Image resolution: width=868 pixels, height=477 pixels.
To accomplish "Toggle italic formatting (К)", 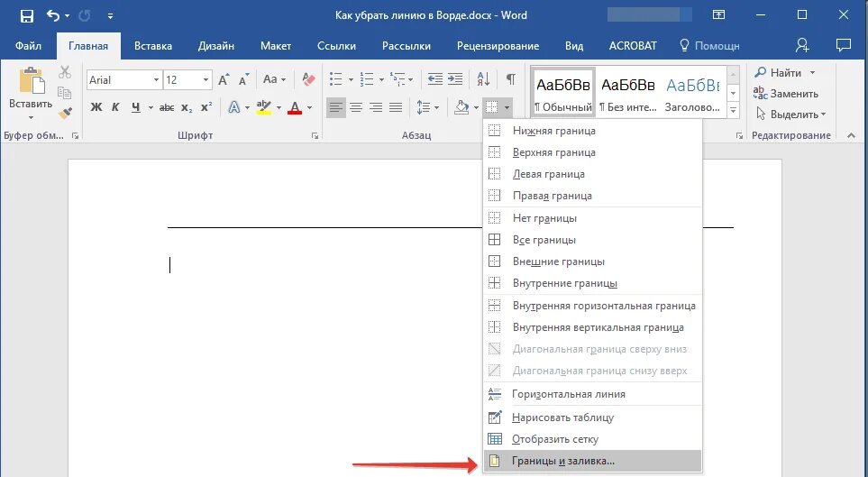I will (115, 107).
